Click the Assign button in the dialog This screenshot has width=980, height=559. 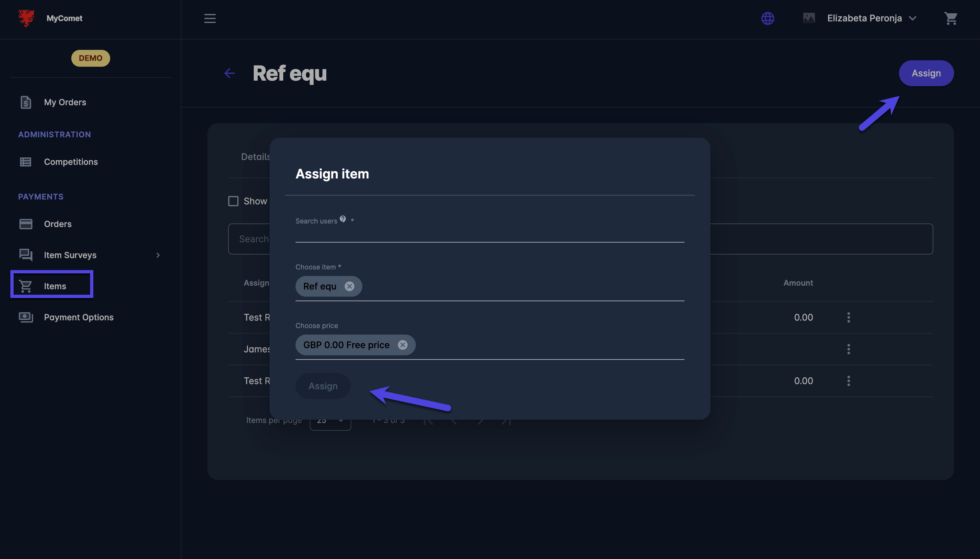point(323,386)
